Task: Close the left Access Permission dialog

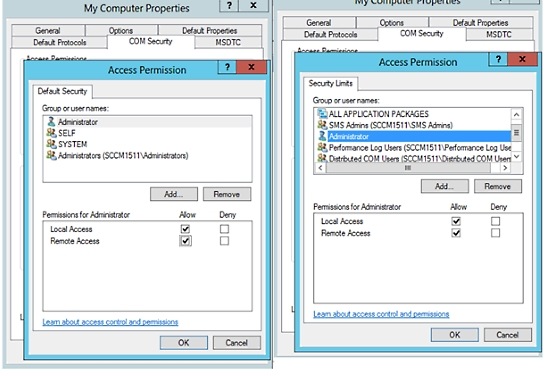Action: (251, 67)
